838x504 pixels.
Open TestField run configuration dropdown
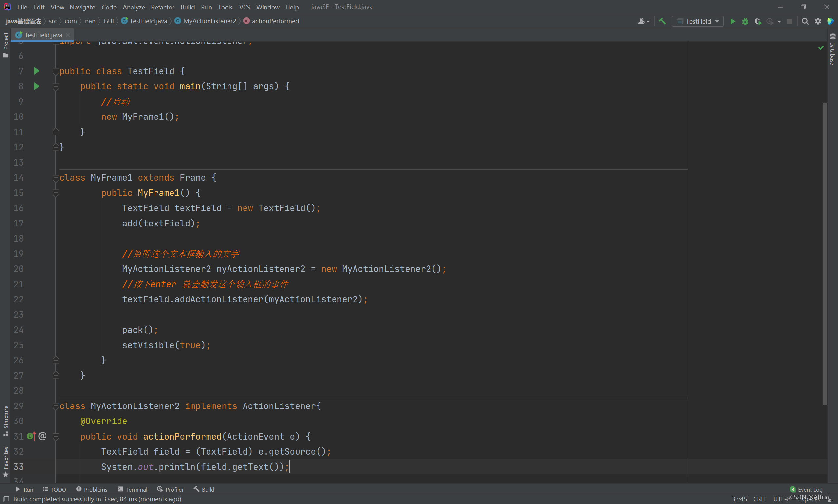tap(698, 21)
